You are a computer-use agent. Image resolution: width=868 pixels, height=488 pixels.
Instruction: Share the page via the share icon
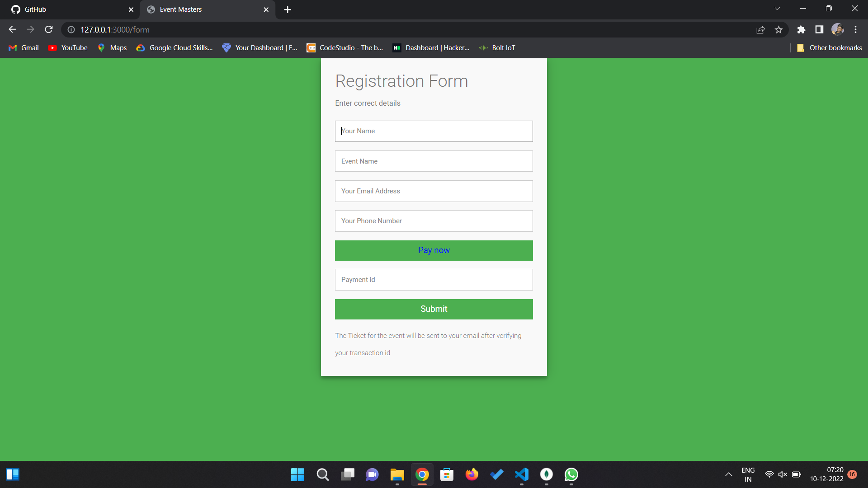pos(761,29)
